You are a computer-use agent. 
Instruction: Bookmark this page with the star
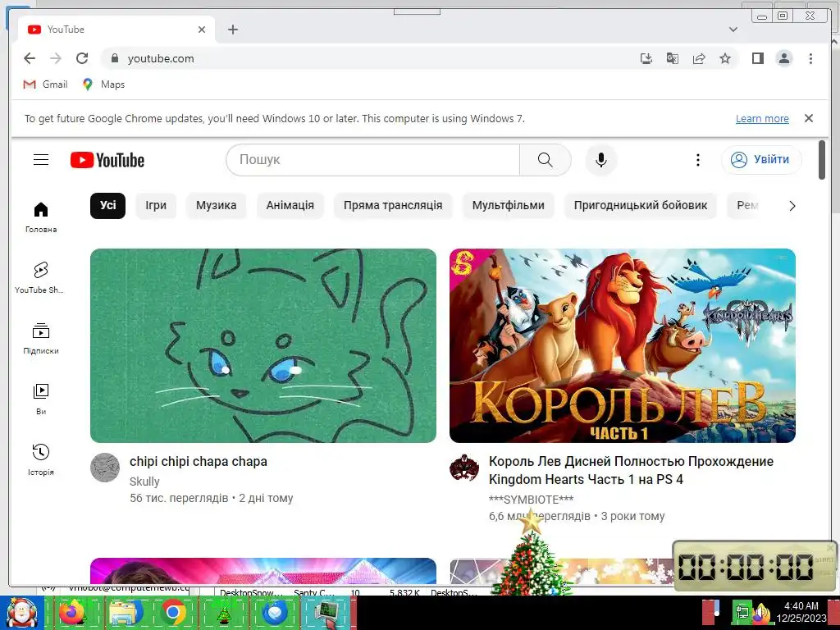(725, 58)
